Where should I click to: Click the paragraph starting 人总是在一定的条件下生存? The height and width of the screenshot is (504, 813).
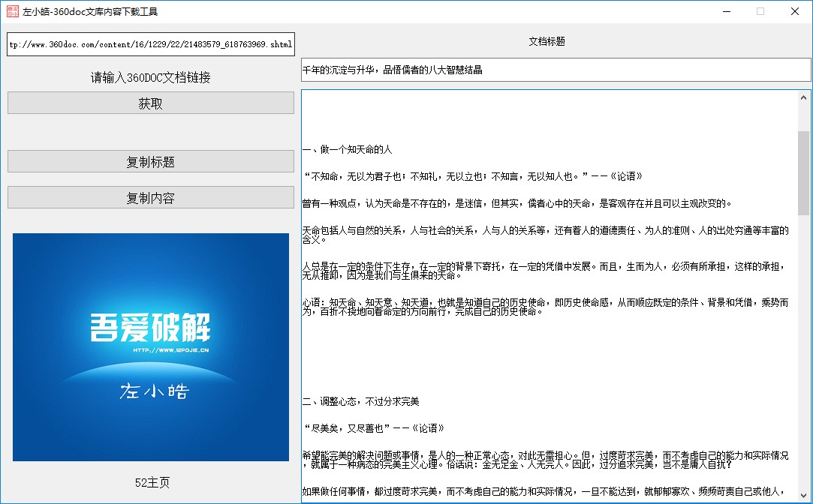[x=544, y=271]
